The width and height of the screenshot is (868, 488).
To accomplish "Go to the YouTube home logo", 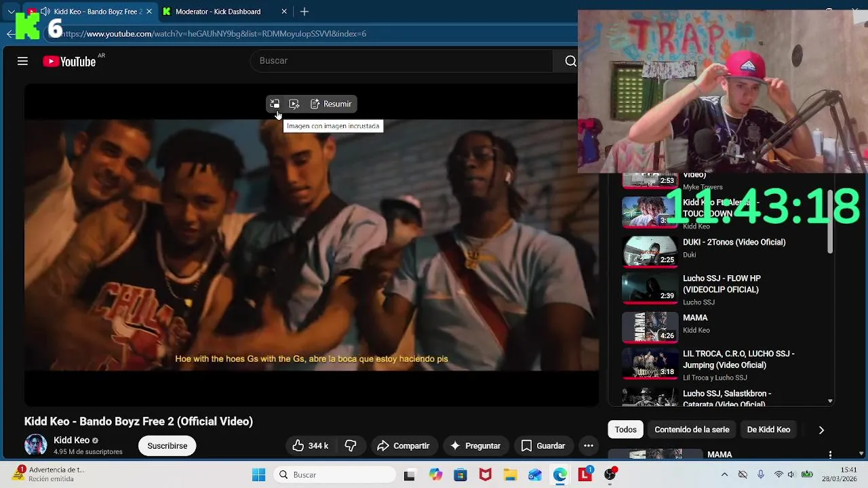I will click(x=69, y=62).
